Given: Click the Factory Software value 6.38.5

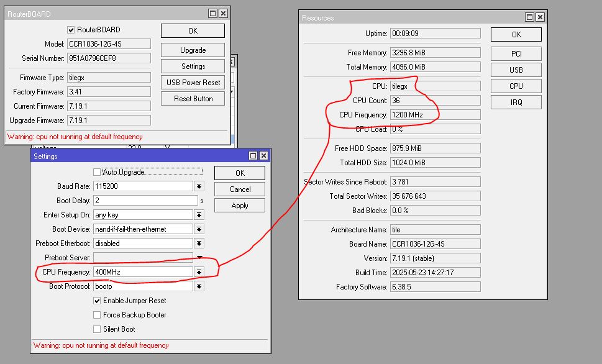Looking at the screenshot, I should tap(436, 287).
